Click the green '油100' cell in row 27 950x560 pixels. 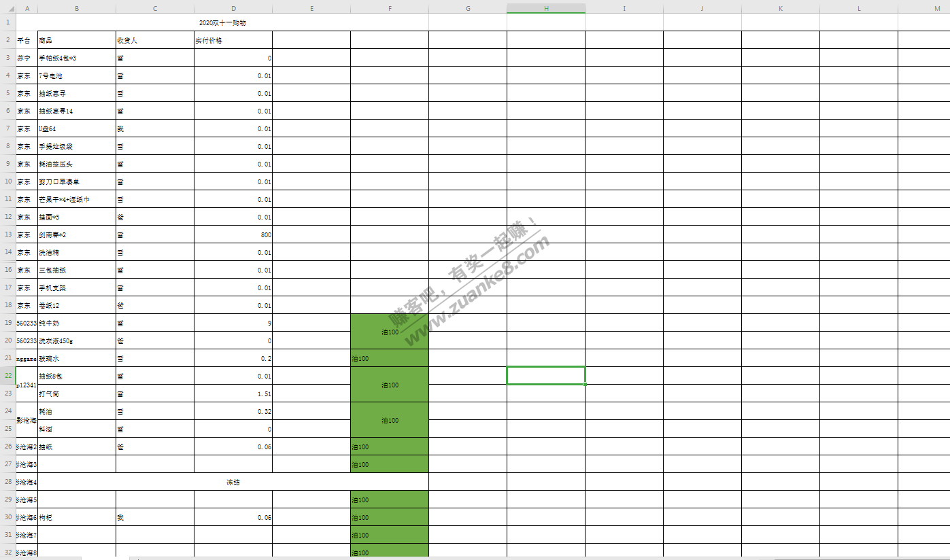click(x=390, y=464)
